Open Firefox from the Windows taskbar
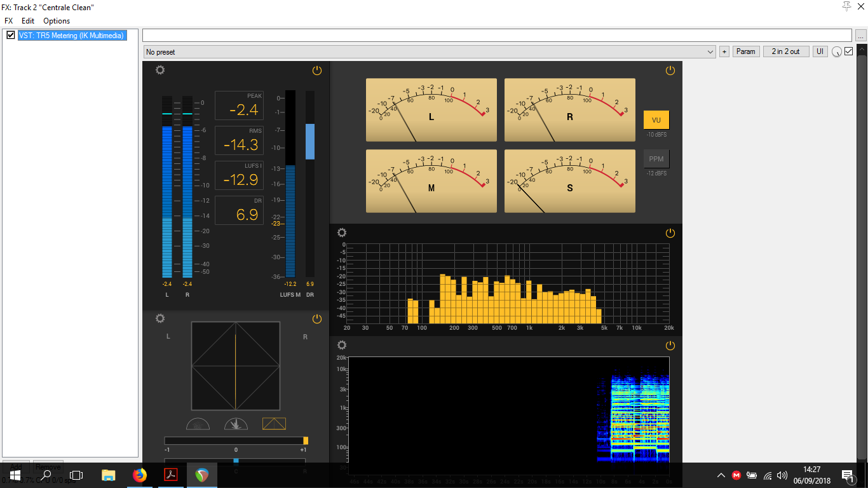This screenshot has width=868, height=488. 139,475
